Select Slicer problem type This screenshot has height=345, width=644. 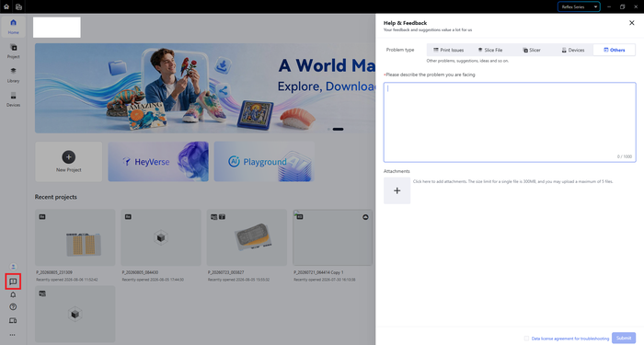532,50
